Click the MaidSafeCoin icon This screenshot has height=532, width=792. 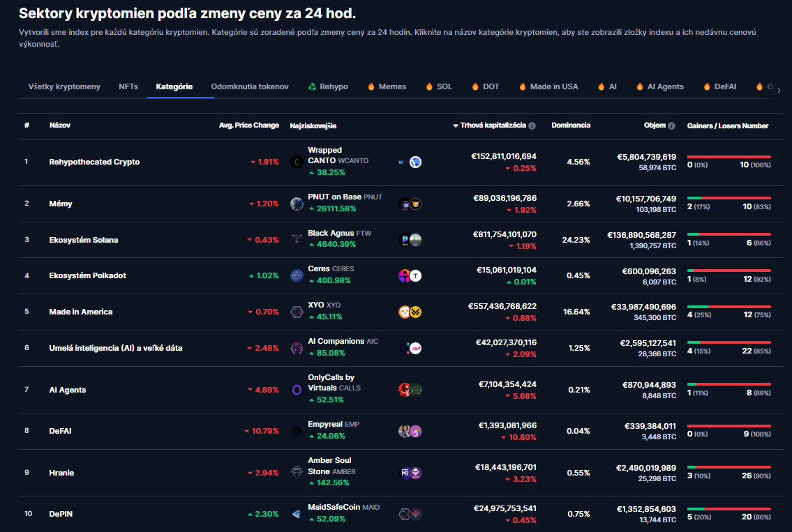coord(297,514)
